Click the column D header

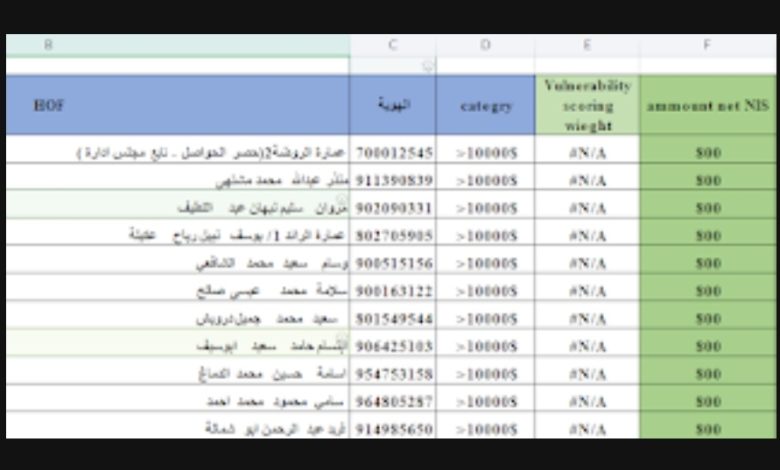pos(485,45)
